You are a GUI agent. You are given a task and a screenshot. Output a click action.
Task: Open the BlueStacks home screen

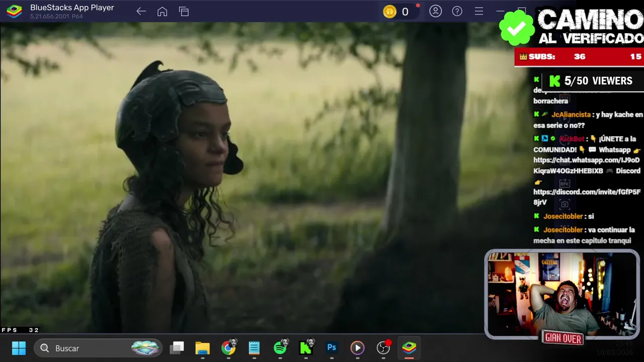point(162,12)
